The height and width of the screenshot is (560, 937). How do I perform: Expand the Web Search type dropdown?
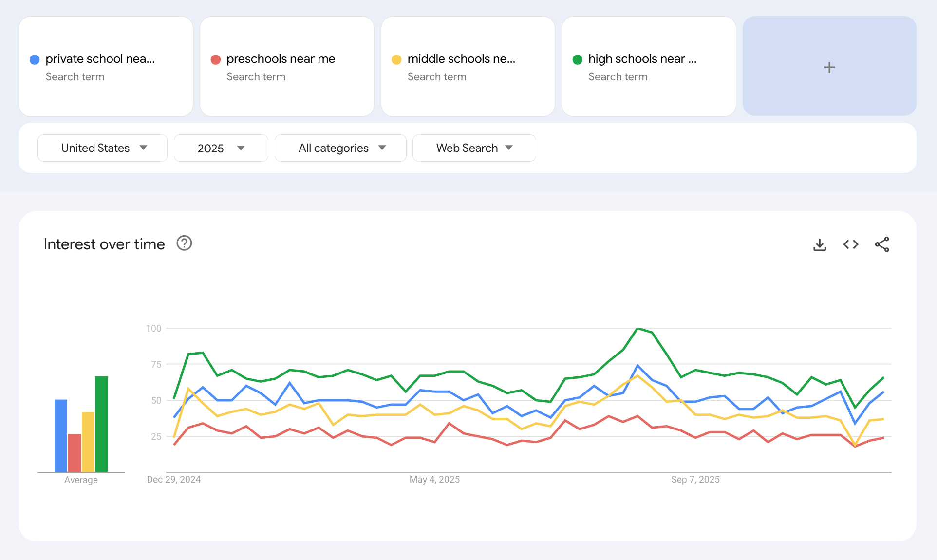[474, 148]
